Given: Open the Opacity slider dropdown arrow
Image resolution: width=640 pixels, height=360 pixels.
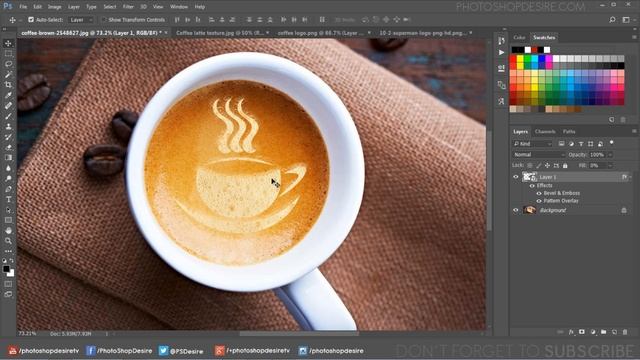Looking at the screenshot, I should pyautogui.click(x=610, y=155).
